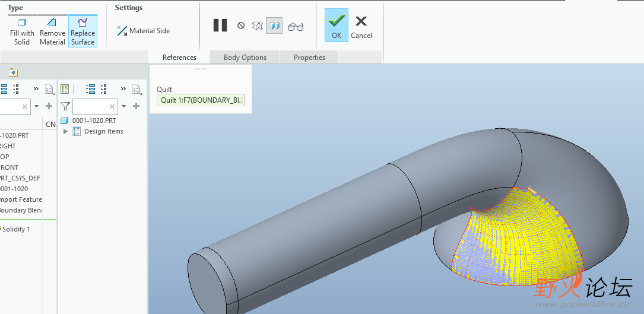Flip the Material Side setting

point(143,31)
